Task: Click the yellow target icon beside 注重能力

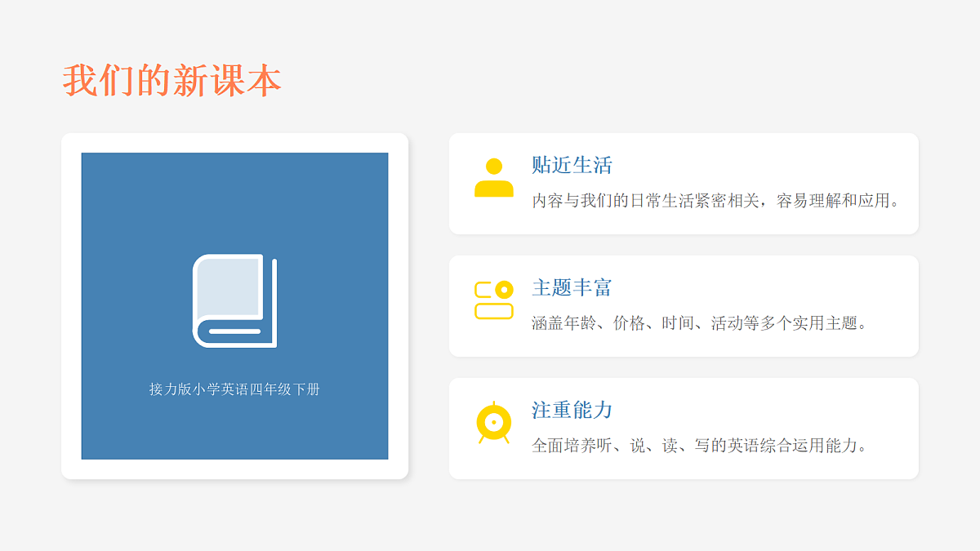Action: coord(494,422)
